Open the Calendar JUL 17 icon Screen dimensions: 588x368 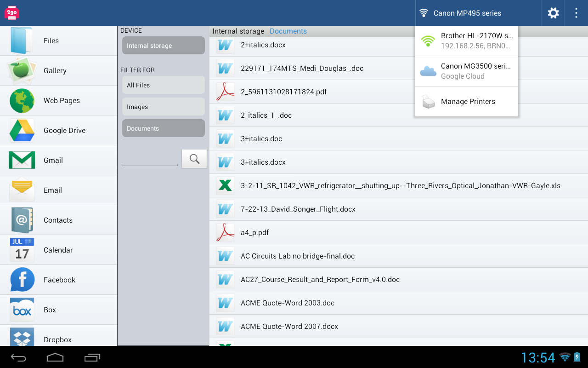(x=22, y=250)
